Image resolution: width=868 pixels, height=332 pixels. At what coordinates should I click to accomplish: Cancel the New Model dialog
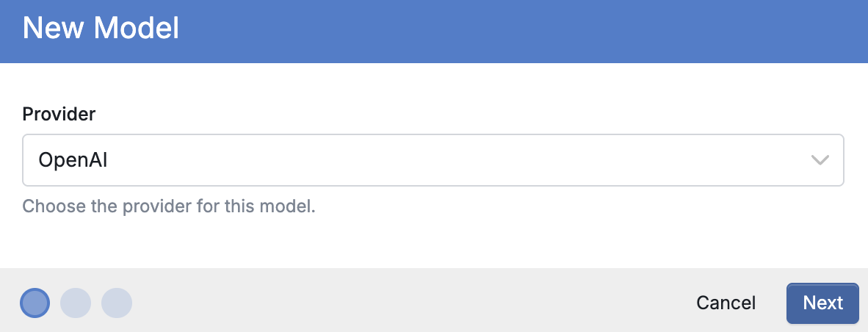coord(726,303)
